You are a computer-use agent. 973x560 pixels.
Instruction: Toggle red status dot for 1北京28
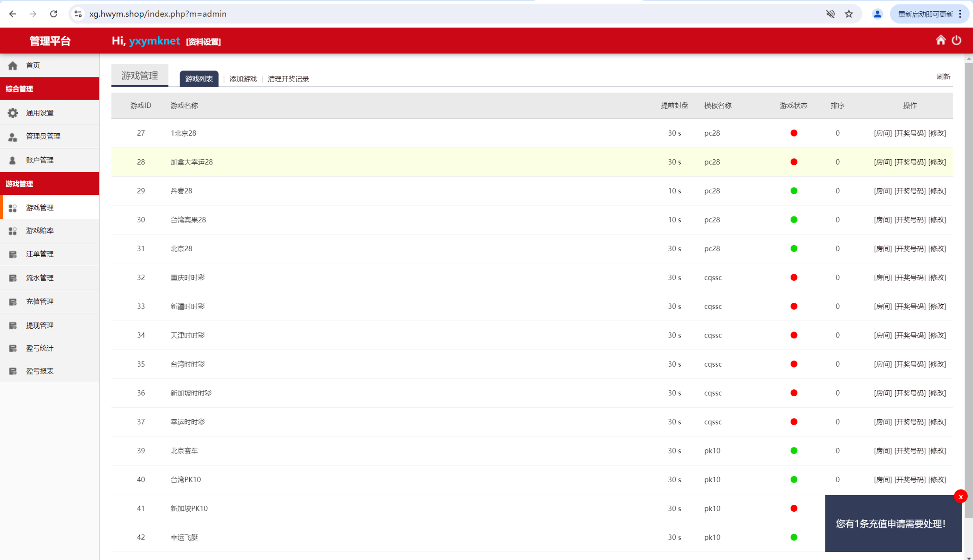794,133
